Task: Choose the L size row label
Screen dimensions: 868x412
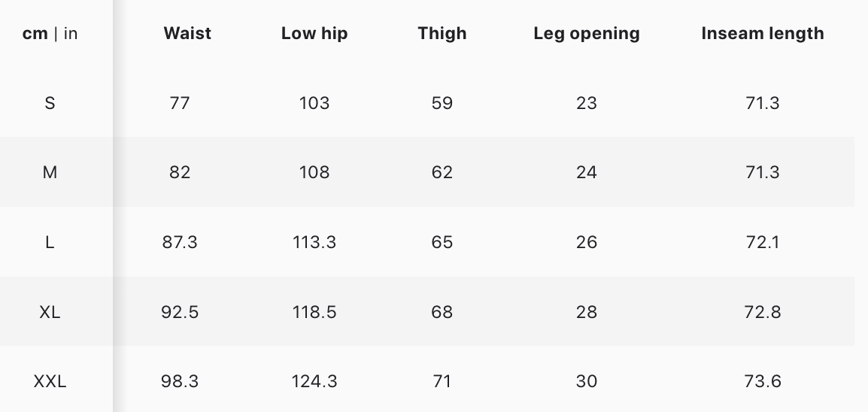Action: (50, 242)
